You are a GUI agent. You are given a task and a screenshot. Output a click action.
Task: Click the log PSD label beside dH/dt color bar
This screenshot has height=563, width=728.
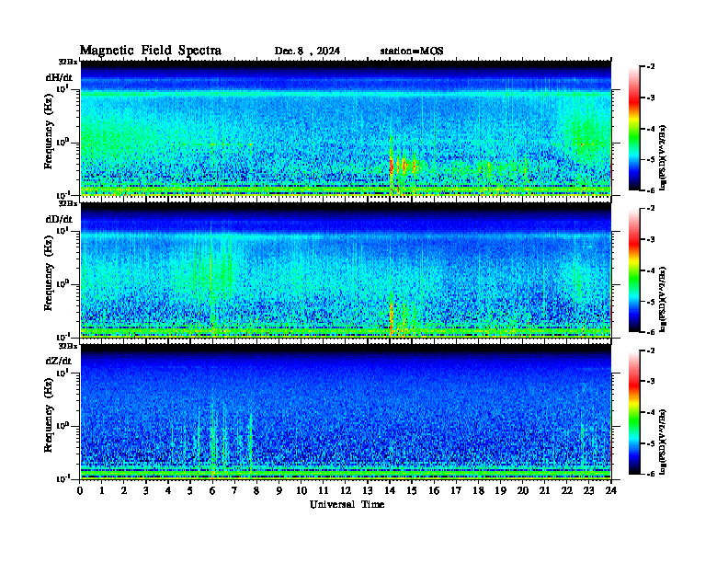tap(663, 157)
